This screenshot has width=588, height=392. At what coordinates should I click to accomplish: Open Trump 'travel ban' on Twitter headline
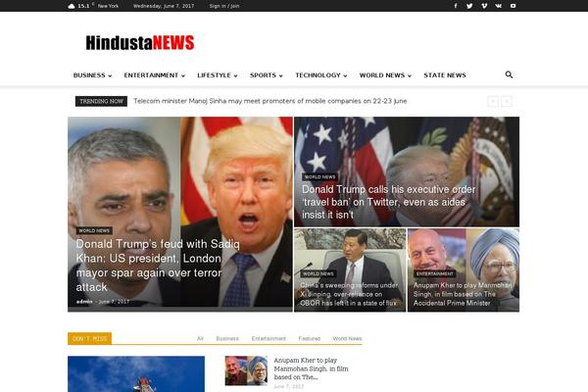coord(388,202)
